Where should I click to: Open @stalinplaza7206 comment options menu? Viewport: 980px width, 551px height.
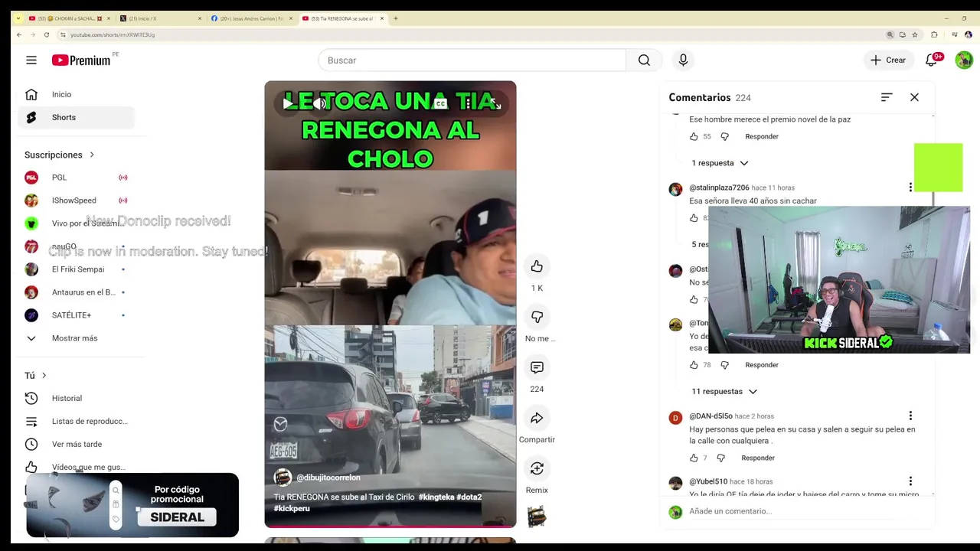click(x=910, y=187)
